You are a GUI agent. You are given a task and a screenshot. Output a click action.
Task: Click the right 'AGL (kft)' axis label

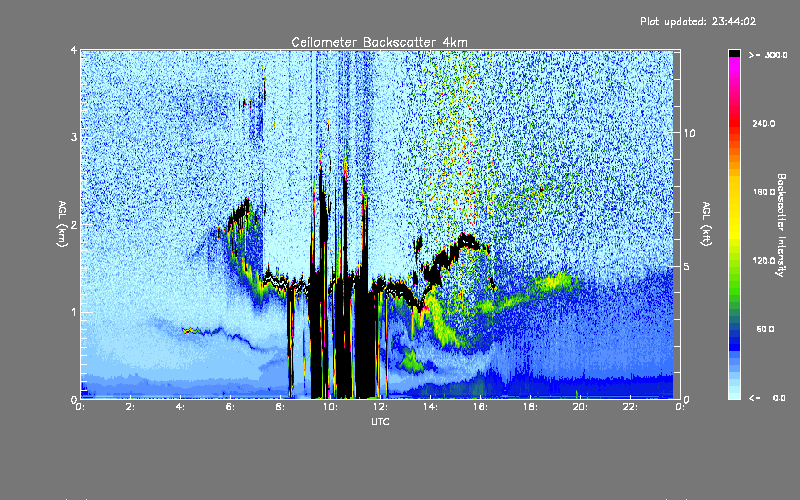pyautogui.click(x=706, y=224)
